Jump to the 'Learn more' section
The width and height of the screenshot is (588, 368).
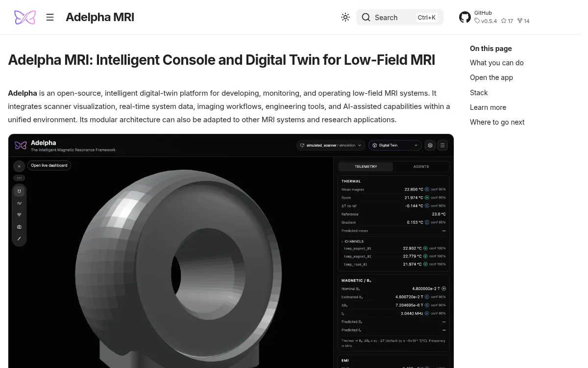coord(488,107)
